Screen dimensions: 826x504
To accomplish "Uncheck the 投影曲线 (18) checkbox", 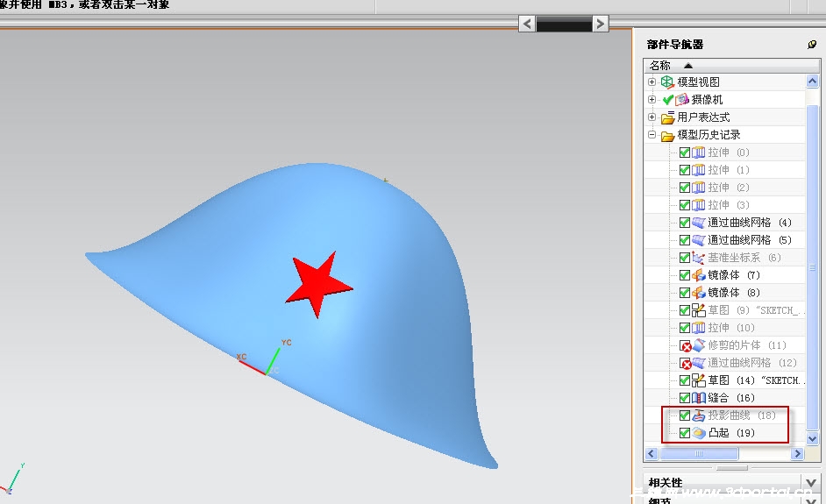I will pyautogui.click(x=684, y=415).
